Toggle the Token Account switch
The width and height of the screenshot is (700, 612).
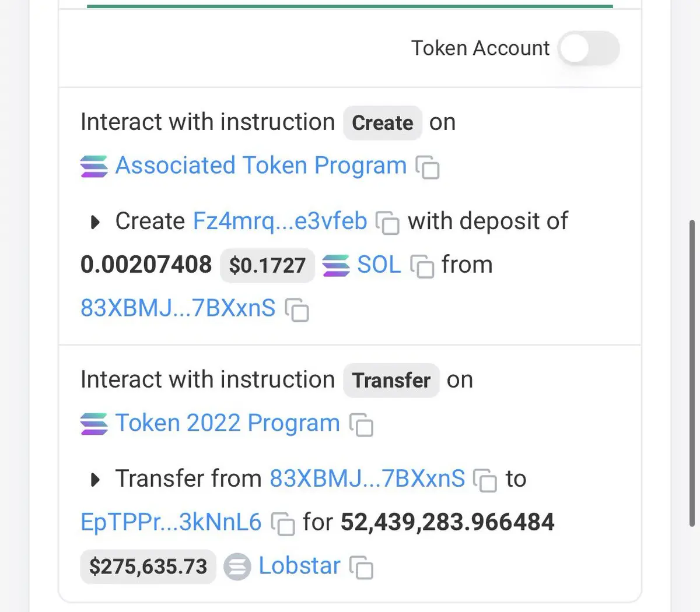(x=588, y=48)
